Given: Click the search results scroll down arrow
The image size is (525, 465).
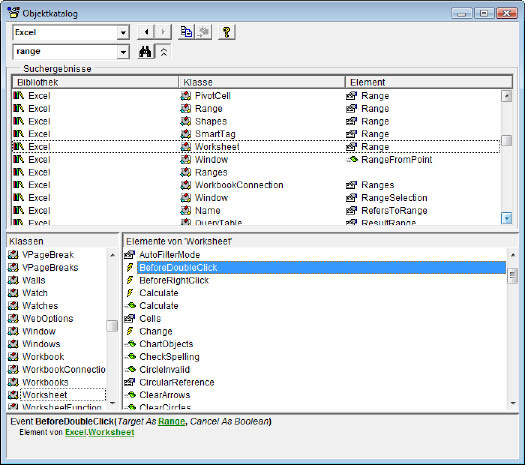Looking at the screenshot, I should pos(507,218).
